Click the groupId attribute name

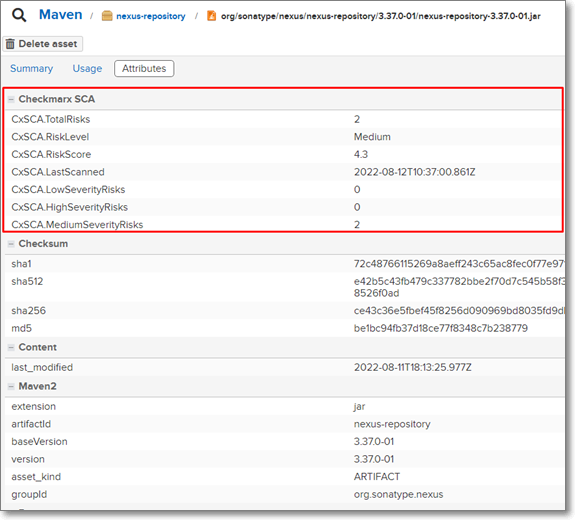coord(29,495)
